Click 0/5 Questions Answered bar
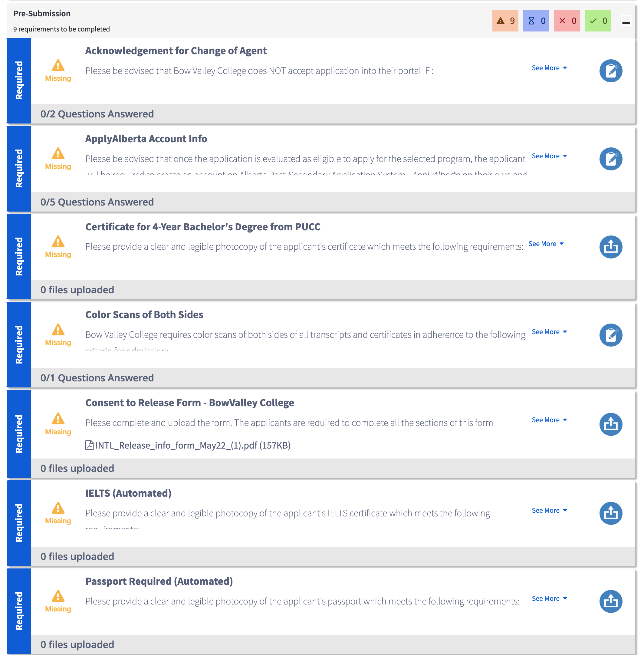 [x=97, y=202]
